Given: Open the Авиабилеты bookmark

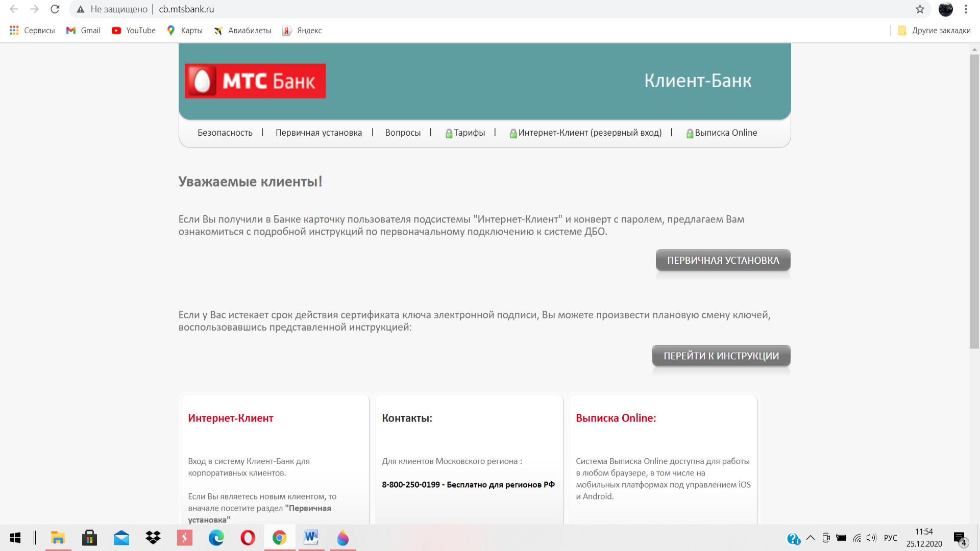Looking at the screenshot, I should 242,31.
